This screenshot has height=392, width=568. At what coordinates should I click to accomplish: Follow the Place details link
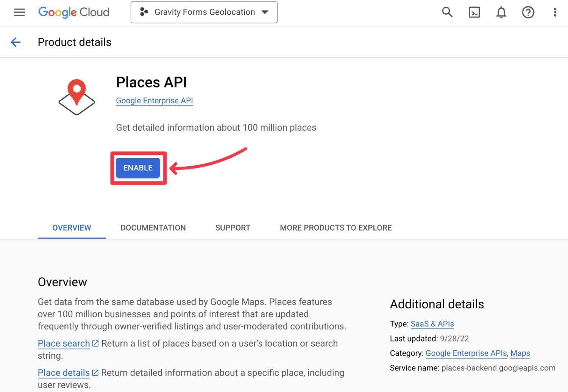pyautogui.click(x=63, y=373)
